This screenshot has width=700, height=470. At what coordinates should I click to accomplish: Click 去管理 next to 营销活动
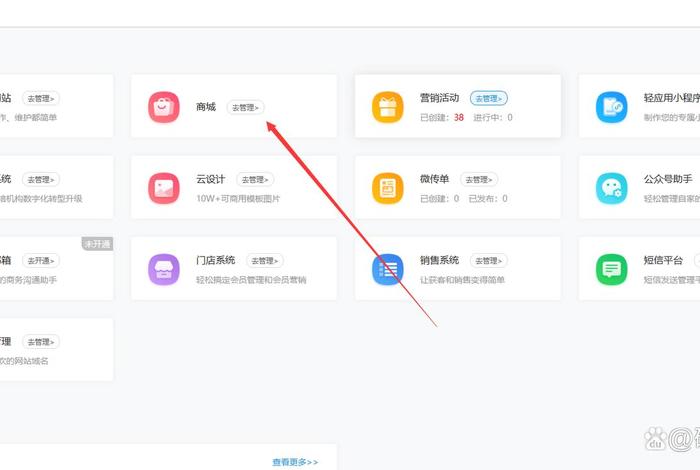click(x=488, y=98)
